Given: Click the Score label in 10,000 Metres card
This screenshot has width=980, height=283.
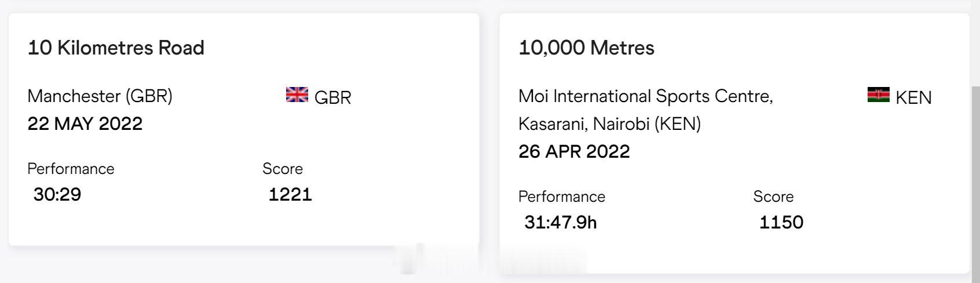Looking at the screenshot, I should tap(773, 197).
